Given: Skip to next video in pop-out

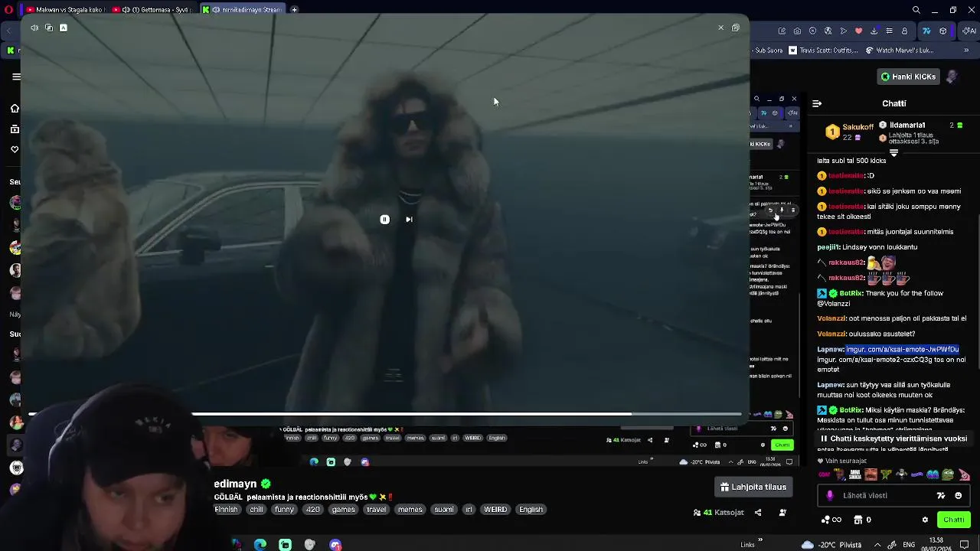Looking at the screenshot, I should click(409, 220).
